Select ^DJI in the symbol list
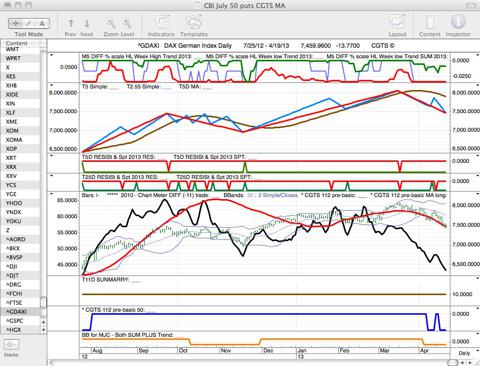480x366 pixels. click(x=21, y=266)
